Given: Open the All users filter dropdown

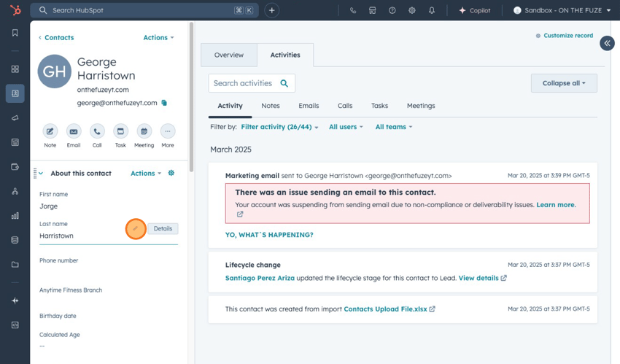Looking at the screenshot, I should (x=346, y=127).
